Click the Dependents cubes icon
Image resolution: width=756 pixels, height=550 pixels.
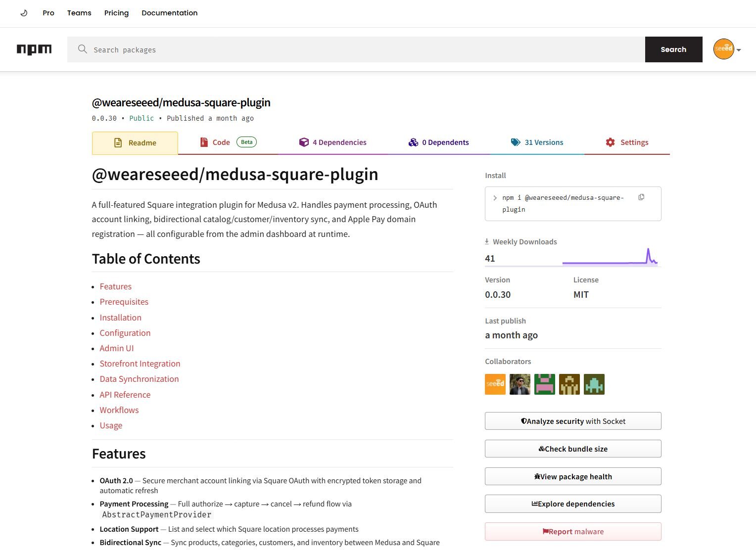click(413, 142)
